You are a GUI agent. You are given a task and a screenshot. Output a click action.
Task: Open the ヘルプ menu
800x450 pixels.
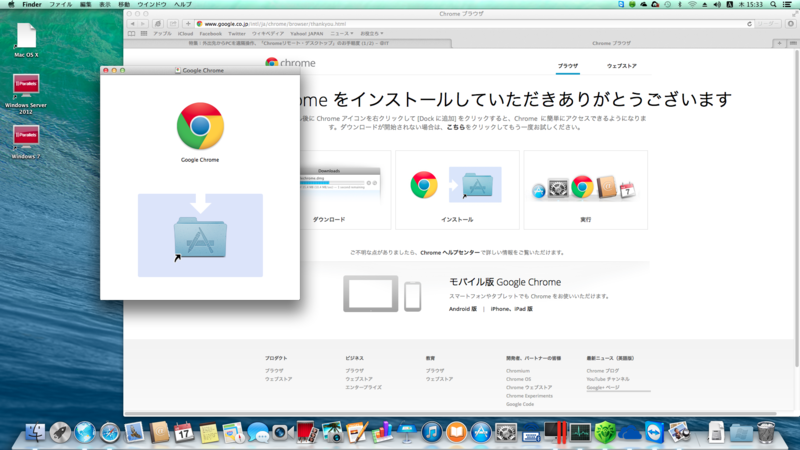click(183, 4)
